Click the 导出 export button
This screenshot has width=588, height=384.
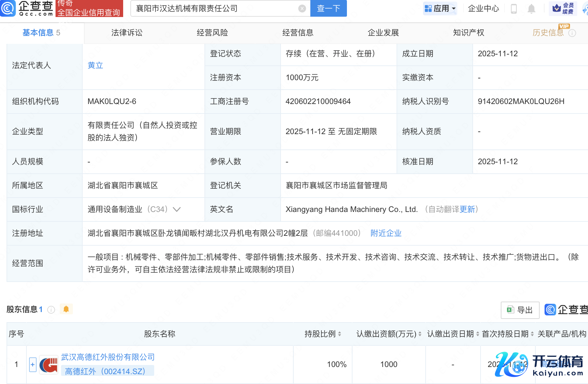tap(520, 310)
